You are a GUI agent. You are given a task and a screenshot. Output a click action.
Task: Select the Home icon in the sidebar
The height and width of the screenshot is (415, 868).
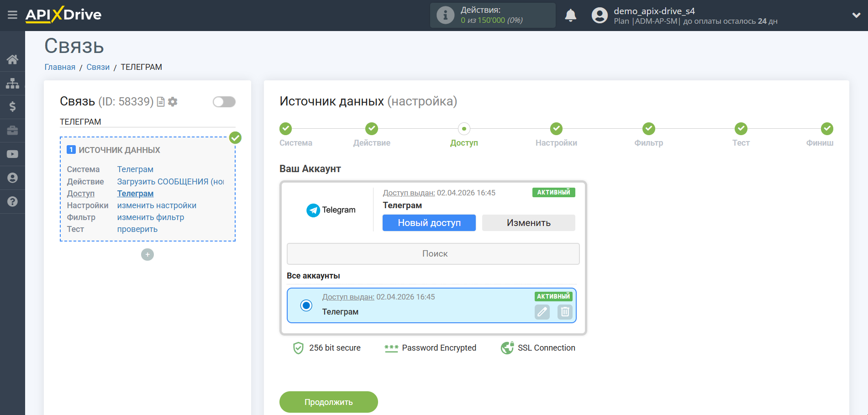point(12,59)
